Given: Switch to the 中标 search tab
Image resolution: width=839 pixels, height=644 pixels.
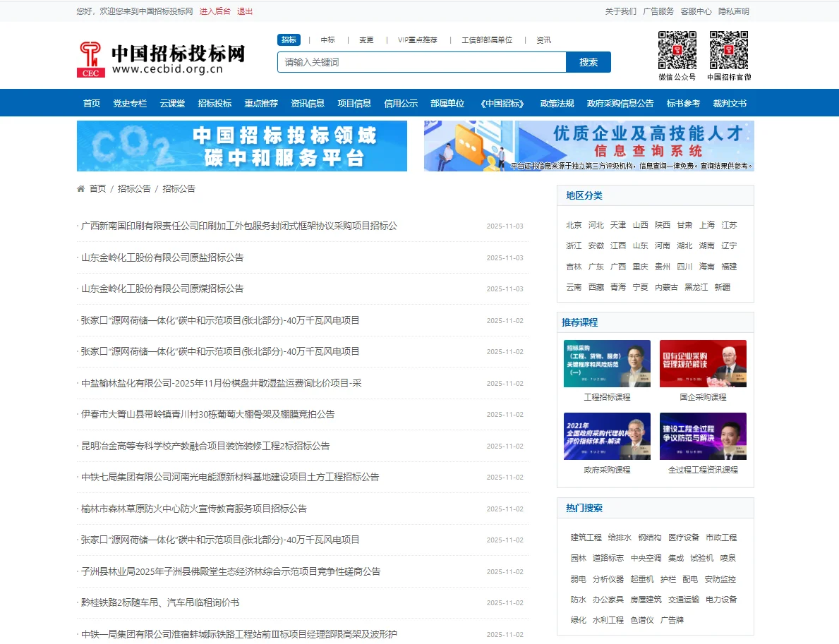Looking at the screenshot, I should pos(327,40).
